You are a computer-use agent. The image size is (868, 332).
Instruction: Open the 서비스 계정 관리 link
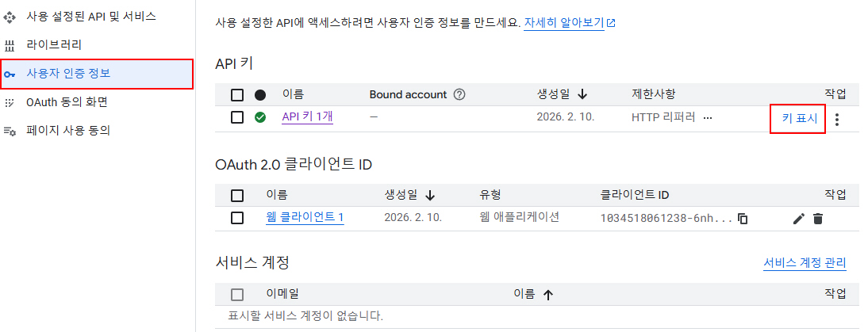[805, 263]
